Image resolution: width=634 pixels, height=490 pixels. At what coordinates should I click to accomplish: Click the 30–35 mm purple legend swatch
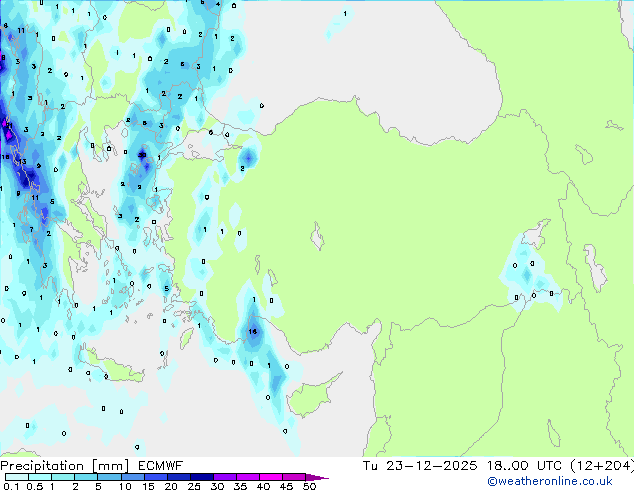tap(225, 477)
